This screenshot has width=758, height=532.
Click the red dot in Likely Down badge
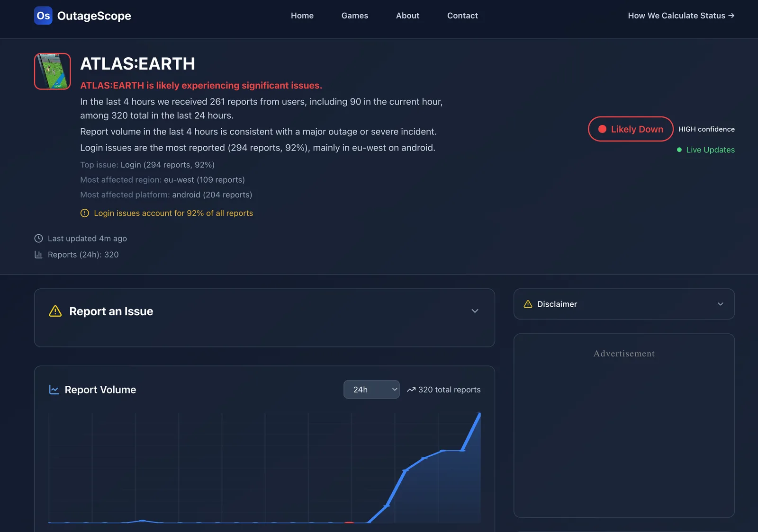pos(602,129)
